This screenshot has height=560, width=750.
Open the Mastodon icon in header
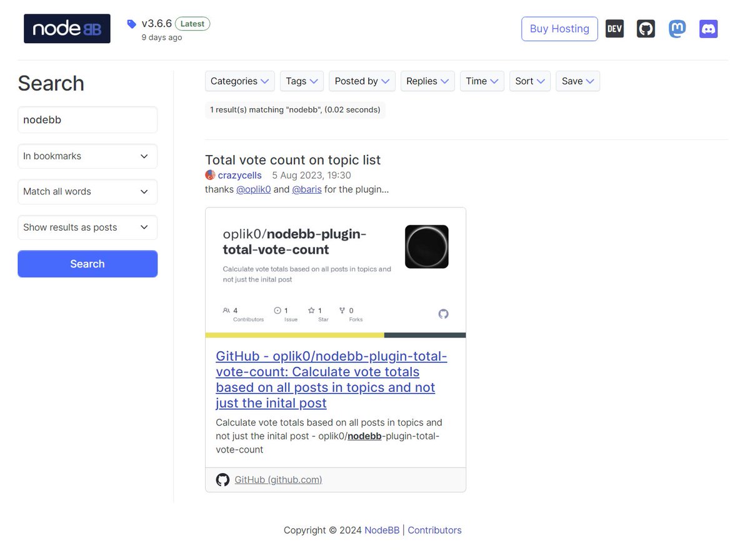coord(677,29)
